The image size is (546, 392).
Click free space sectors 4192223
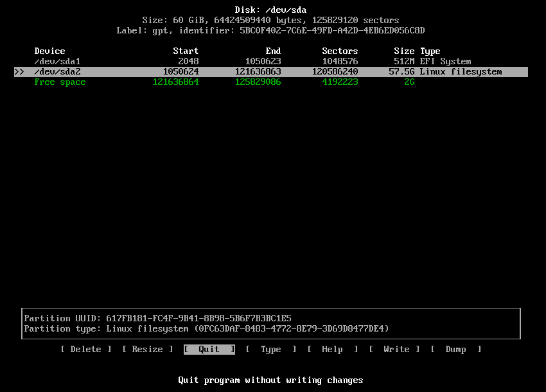340,82
